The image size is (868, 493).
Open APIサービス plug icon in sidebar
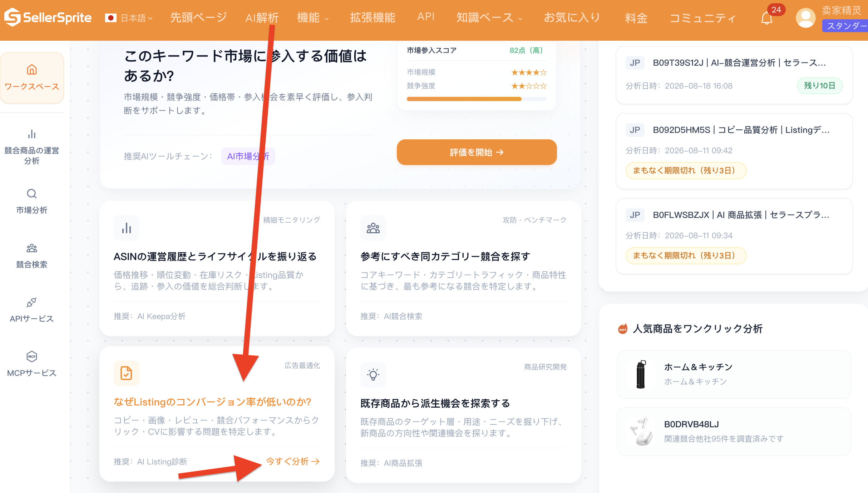tap(32, 302)
